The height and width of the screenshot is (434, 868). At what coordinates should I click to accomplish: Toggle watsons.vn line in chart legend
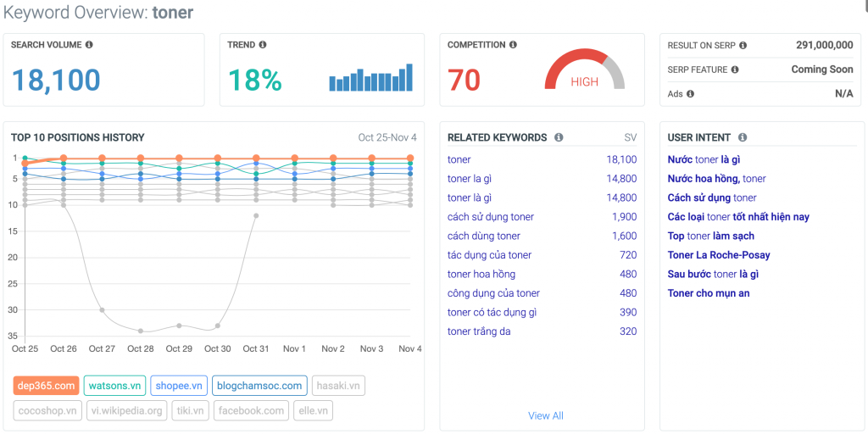(x=114, y=386)
